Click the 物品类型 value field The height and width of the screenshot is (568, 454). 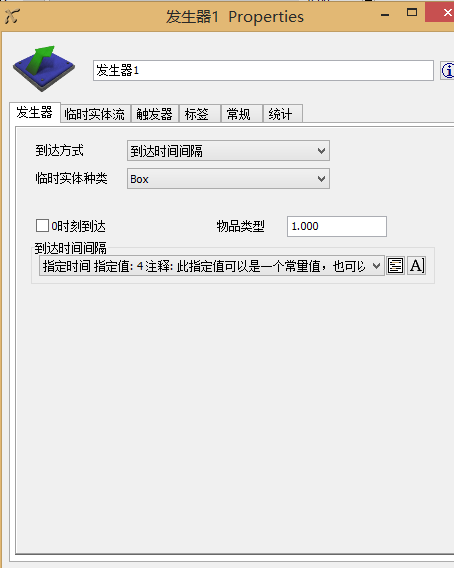pyautogui.click(x=337, y=226)
